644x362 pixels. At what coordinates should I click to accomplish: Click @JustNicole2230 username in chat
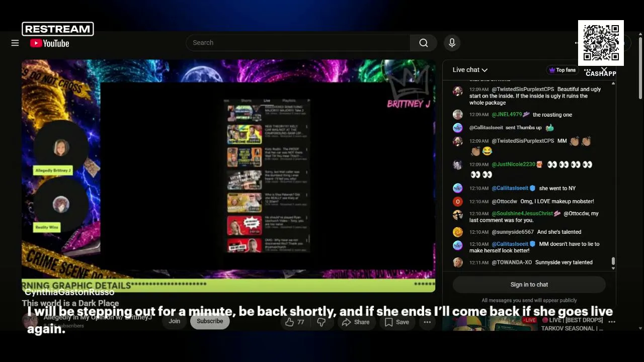click(513, 164)
